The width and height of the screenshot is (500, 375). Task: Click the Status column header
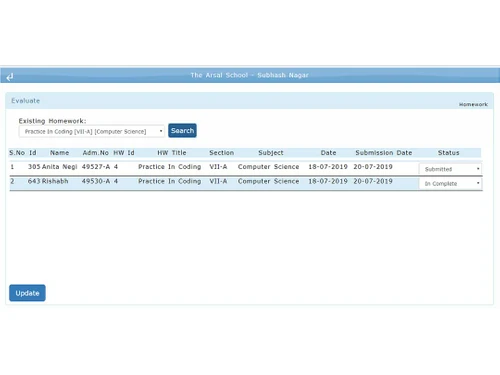click(x=449, y=153)
